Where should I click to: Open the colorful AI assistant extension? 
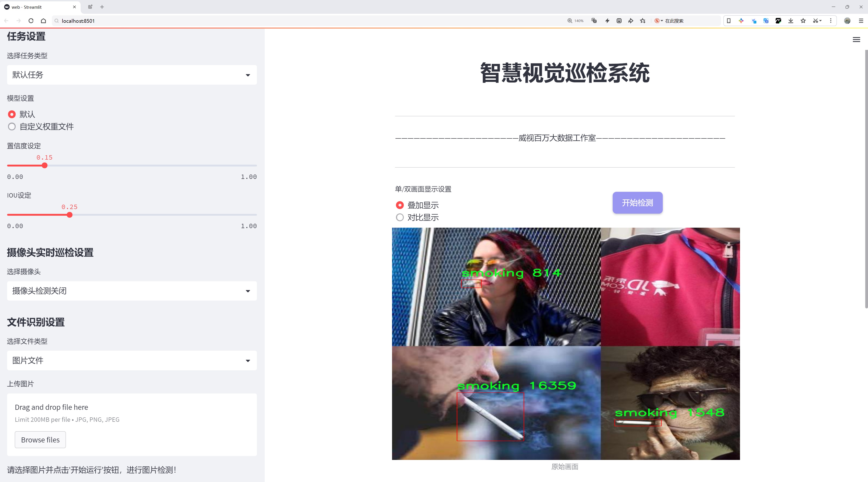pyautogui.click(x=741, y=20)
